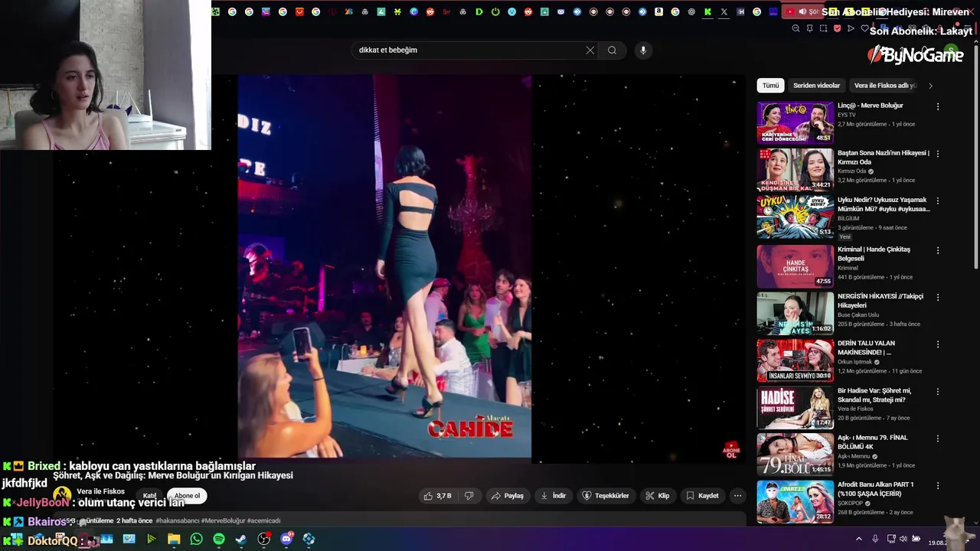Select the Seriden videolar chip
The image size is (980, 551).
pos(816,86)
